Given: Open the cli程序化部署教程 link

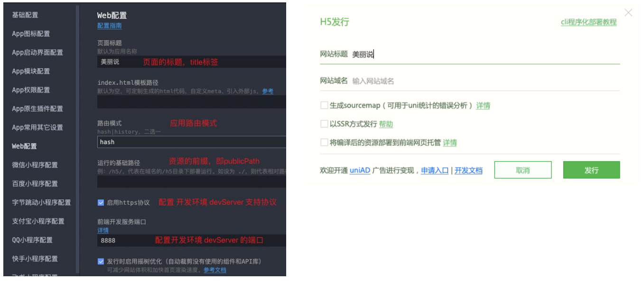Looking at the screenshot, I should tap(588, 22).
